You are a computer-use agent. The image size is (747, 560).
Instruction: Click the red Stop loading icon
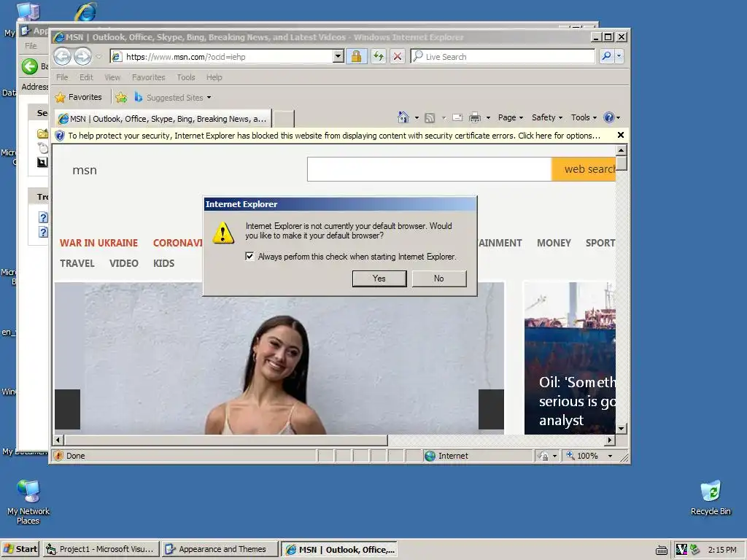click(x=398, y=57)
